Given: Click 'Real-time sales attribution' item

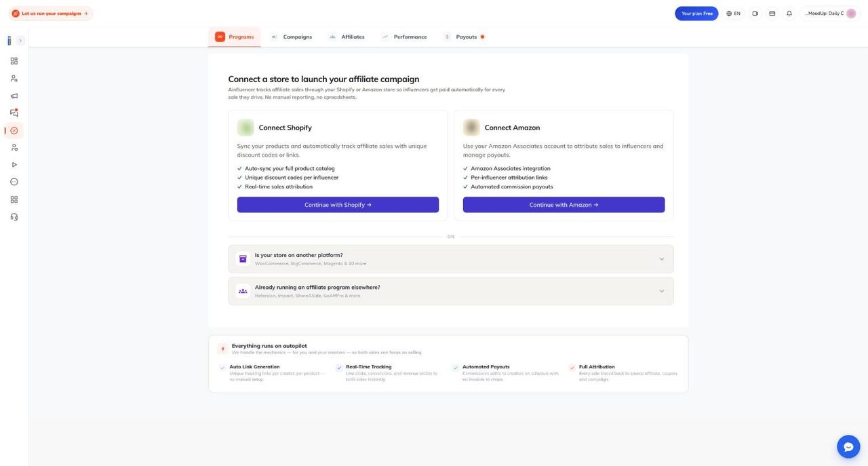Looking at the screenshot, I should pos(279,187).
